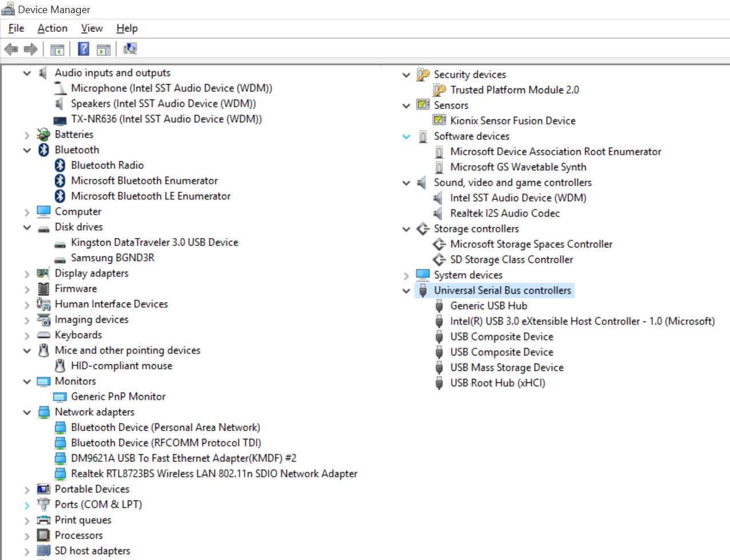
Task: Select Bluetooth Device (Personal Area Network)
Action: click(165, 427)
